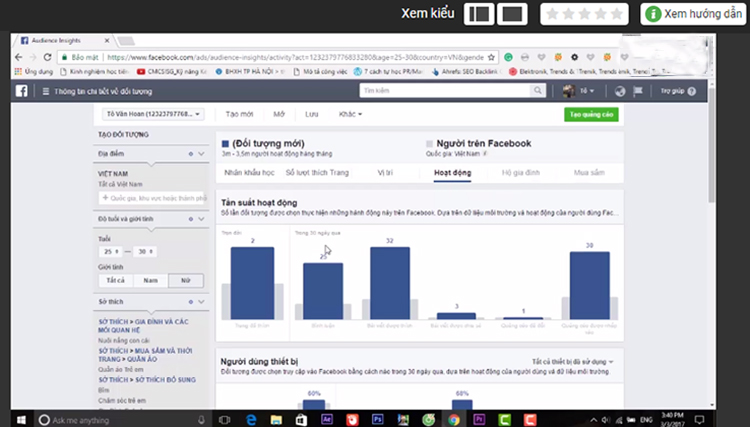Click the grey Người trên Facebook color square
Image resolution: width=750 pixels, height=427 pixels.
coord(430,143)
